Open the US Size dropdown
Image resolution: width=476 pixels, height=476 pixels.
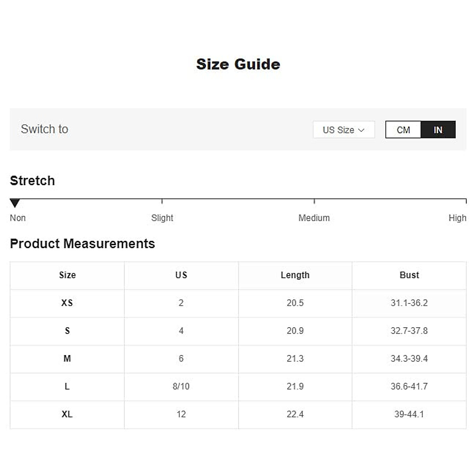(x=343, y=130)
